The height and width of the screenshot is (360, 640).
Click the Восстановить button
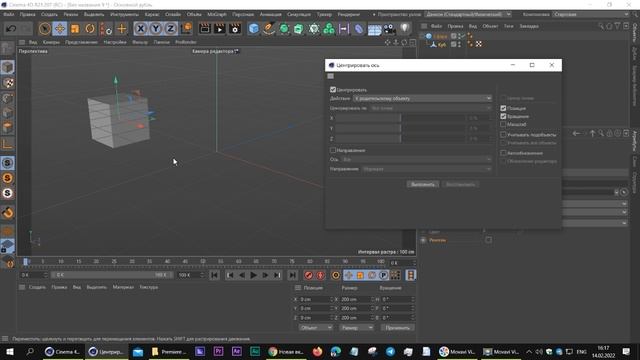(460, 184)
